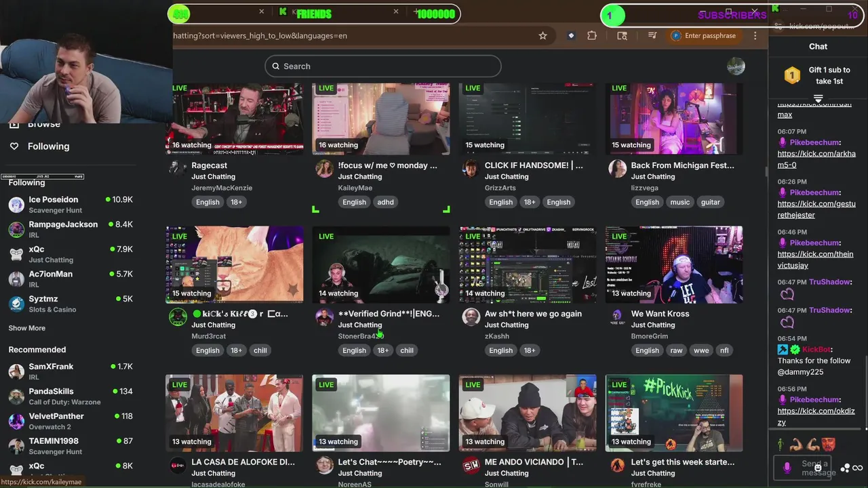Click the adhd tag under KaileyMae
The height and width of the screenshot is (488, 868).
click(385, 202)
